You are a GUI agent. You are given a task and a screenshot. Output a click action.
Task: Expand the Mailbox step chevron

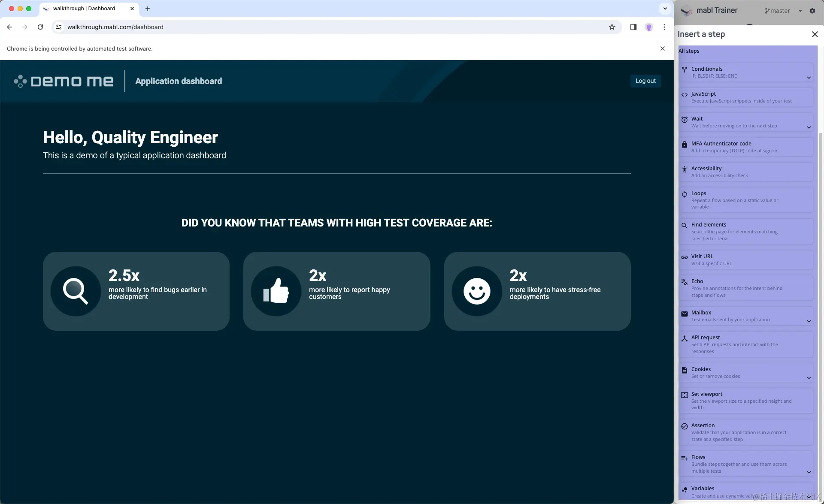[x=809, y=321]
